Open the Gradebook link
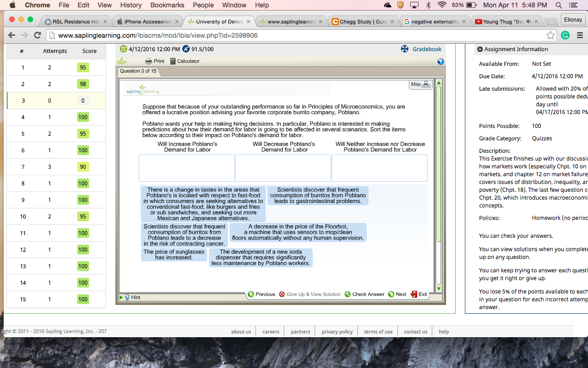Screen dimensions: 588x368 426,49
